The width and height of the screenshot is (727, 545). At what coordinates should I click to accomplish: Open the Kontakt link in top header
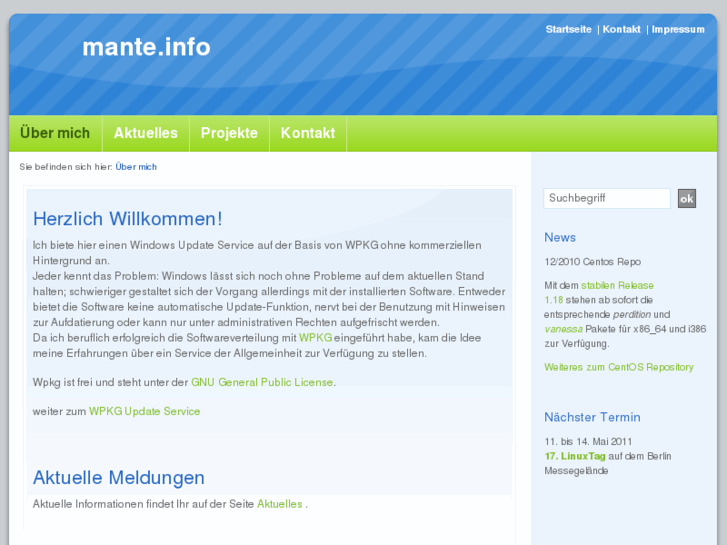[621, 29]
